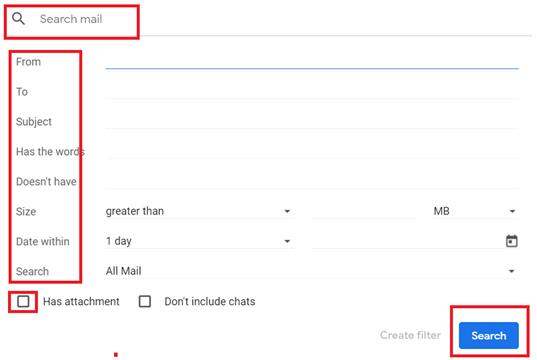Click the date input field beside calendar
Screen dimensions: 537x360
click(408, 241)
